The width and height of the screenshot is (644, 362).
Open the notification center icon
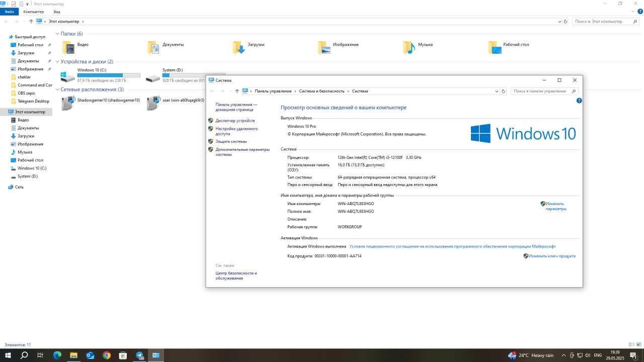coord(633,355)
